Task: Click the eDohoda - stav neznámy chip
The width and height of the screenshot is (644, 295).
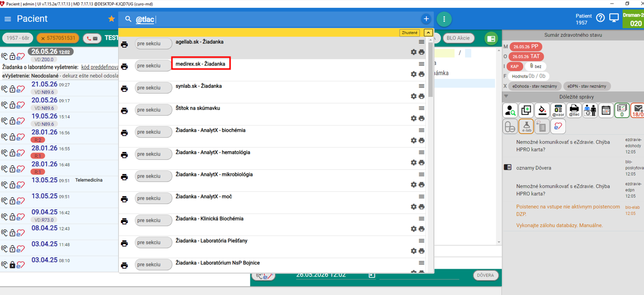Action: point(535,86)
